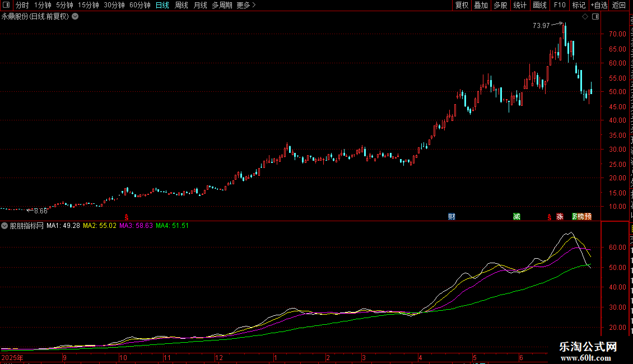Open the 画线 drawing tools

539,5
